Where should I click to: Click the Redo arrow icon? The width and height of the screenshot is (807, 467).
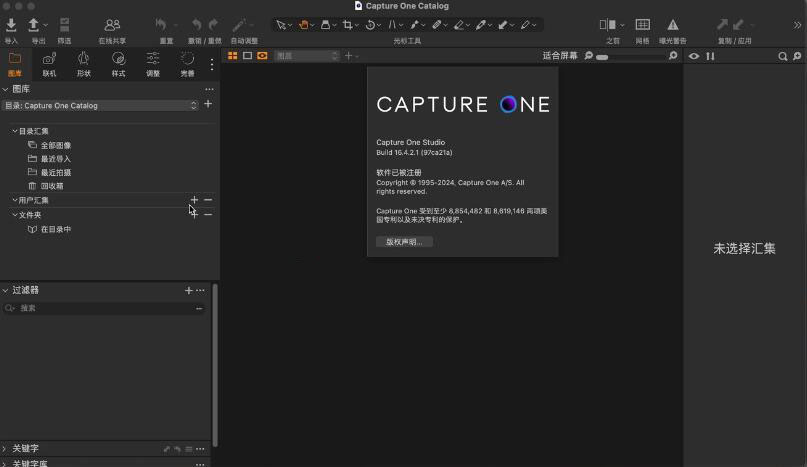tap(213, 24)
